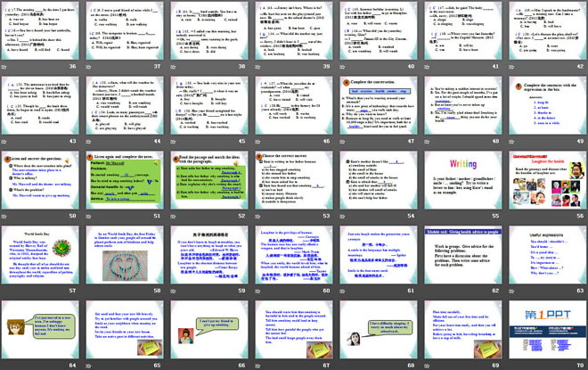Click the star icon under slide 47
The image size is (588, 370).
pyautogui.click(x=342, y=142)
